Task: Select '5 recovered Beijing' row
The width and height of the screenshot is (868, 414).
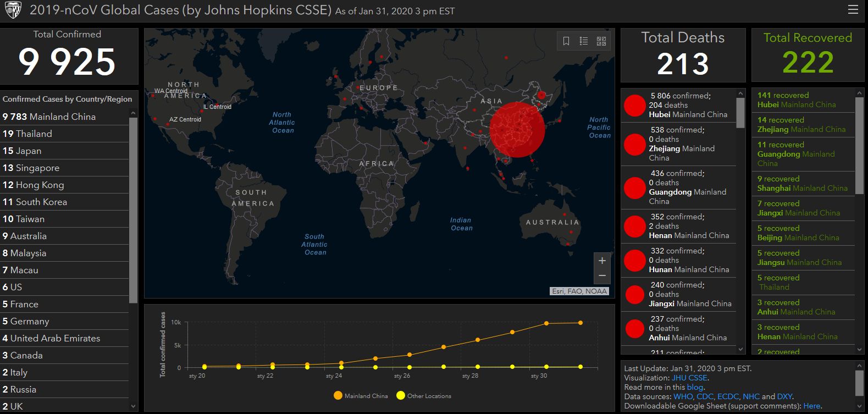Action: click(803, 233)
